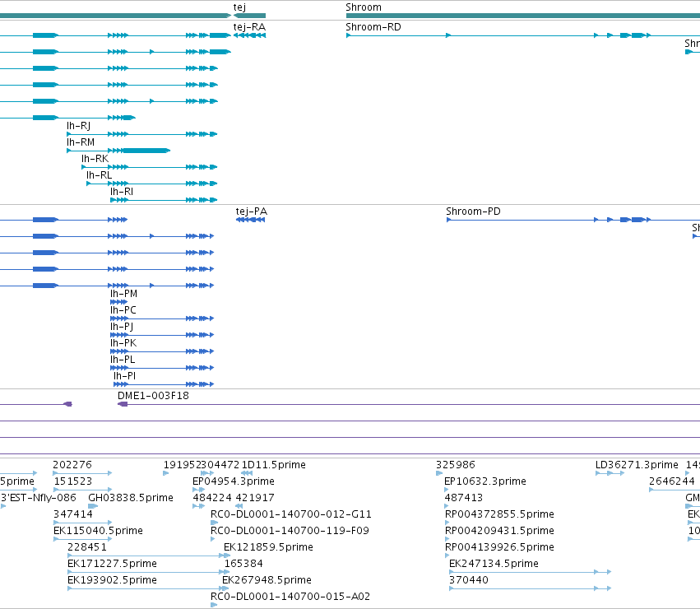Select EST 151523
This screenshot has height=609, width=700.
[x=73, y=481]
